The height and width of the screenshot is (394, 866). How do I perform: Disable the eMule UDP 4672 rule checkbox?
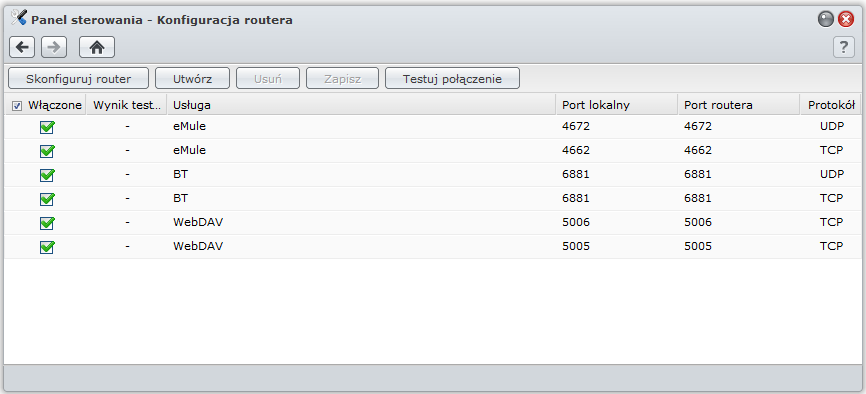47,127
